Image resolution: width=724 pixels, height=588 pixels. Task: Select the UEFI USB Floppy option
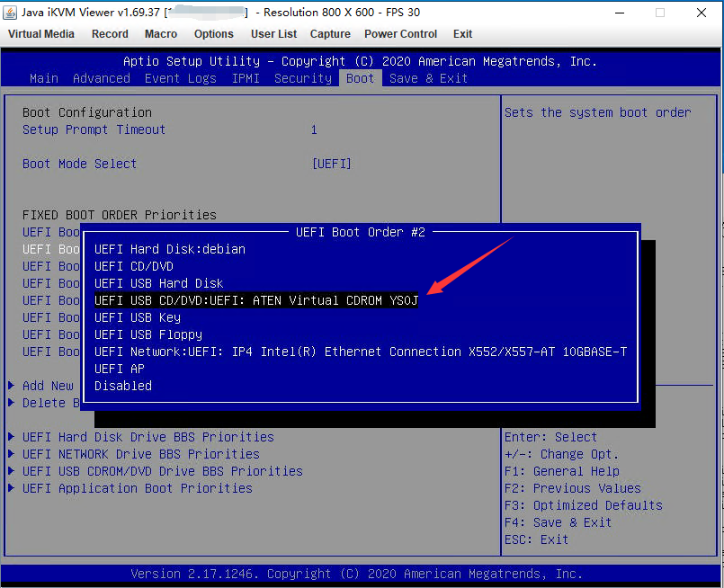pos(148,334)
